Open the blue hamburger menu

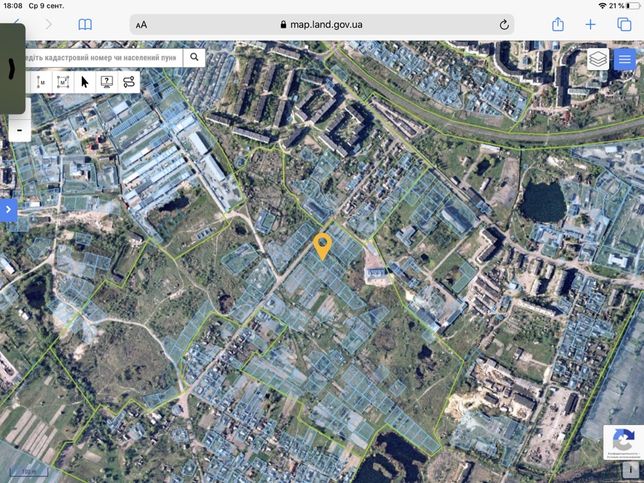[625, 59]
